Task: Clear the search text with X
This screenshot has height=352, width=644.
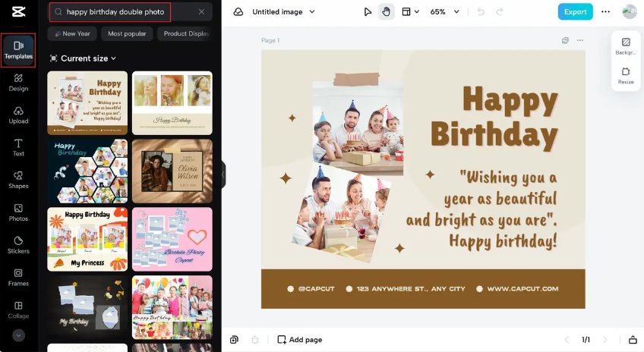Action: (202, 12)
